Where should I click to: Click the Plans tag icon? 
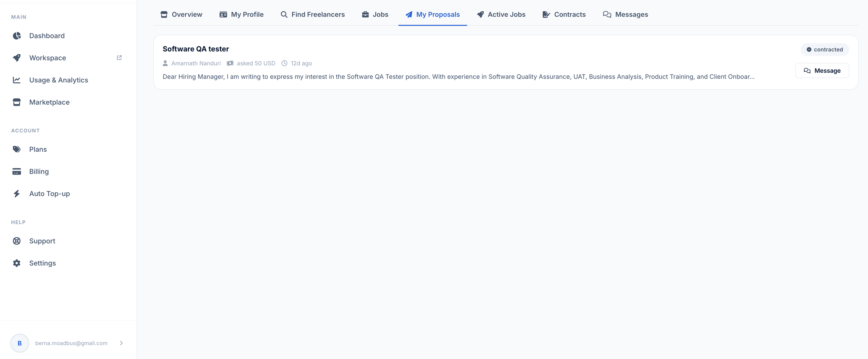click(17, 149)
